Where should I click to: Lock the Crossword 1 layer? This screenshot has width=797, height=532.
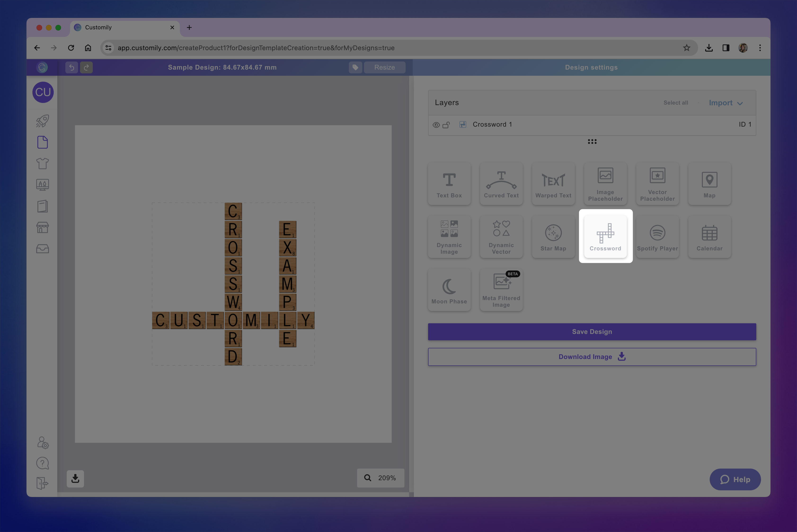click(446, 124)
